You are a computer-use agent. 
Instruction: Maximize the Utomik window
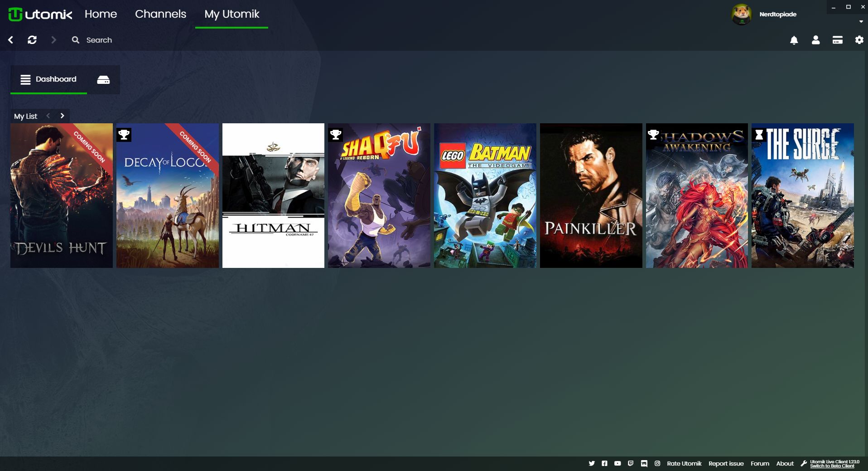[848, 7]
